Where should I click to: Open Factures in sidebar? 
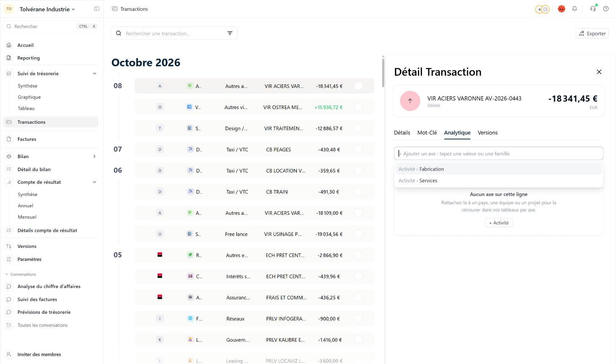(x=51, y=139)
